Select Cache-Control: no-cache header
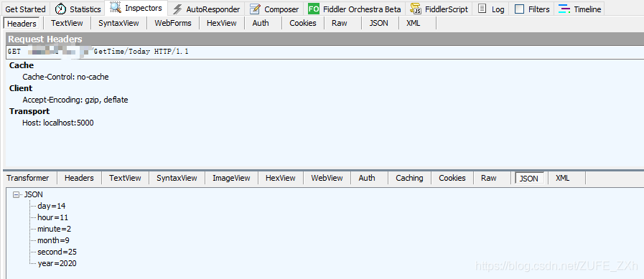Viewport: 644px width, 279px height. click(x=66, y=77)
